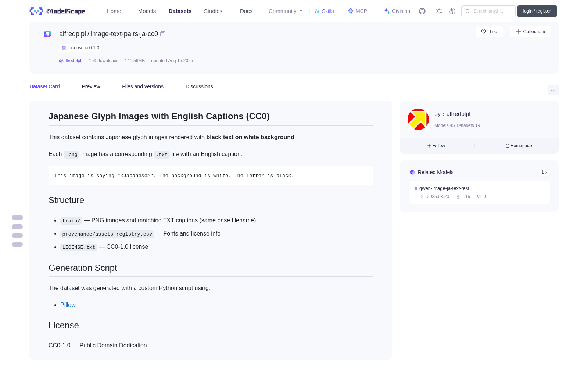The height and width of the screenshot is (368, 588).
Task: Copy the dataset name with copy icon
Action: (x=163, y=34)
